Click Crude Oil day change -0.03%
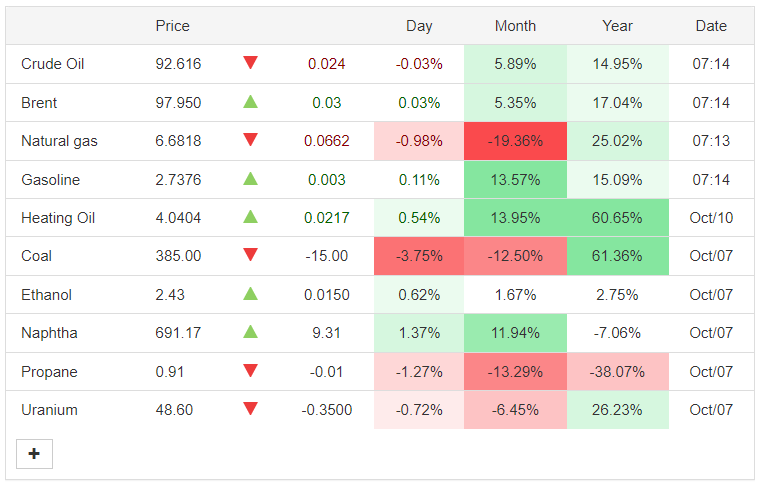Screen dimensions: 764x489 click(x=419, y=64)
